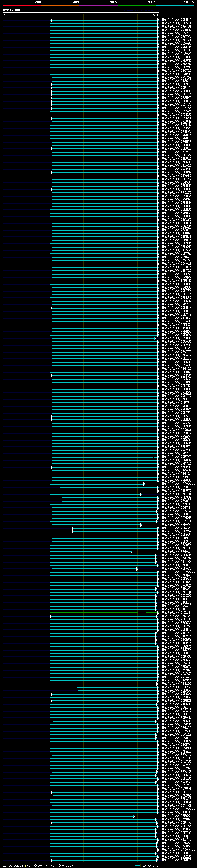Click the green ~80% color legend bar

pyautogui.click(x=137, y=6)
